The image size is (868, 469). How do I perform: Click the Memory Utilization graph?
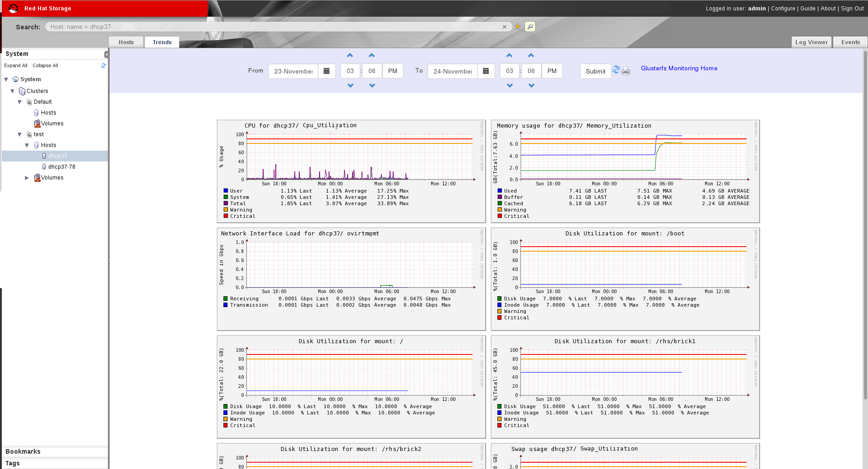625,171
